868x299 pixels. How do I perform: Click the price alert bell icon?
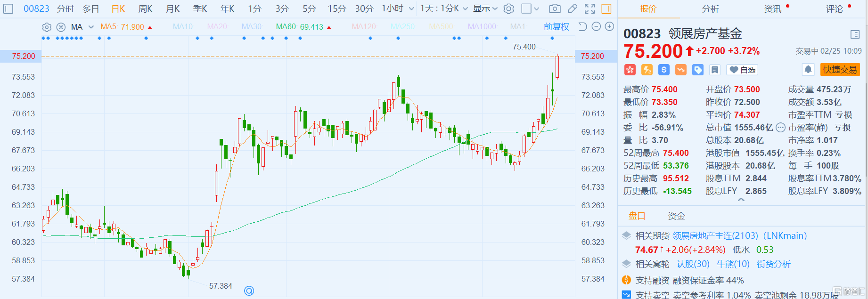tap(808, 70)
